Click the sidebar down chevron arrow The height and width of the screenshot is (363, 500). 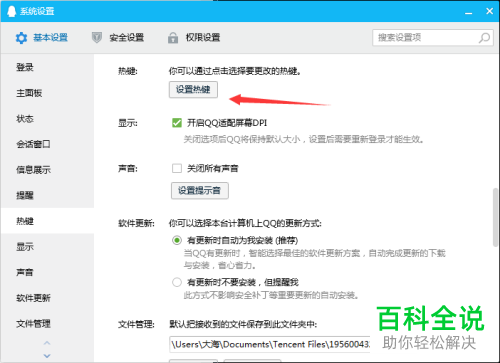47,356
